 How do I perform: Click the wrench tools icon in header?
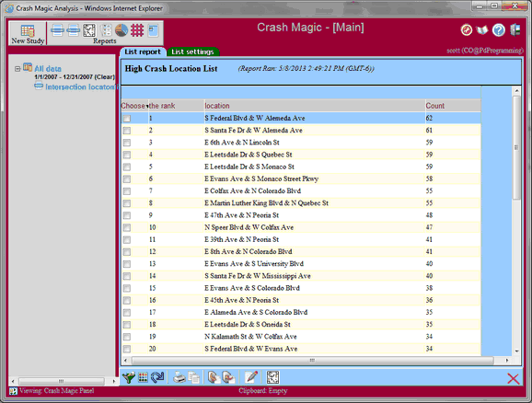click(x=467, y=30)
